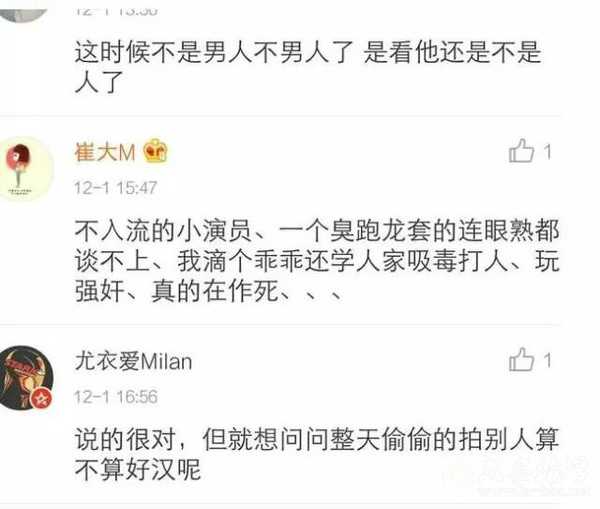
Task: Open the username 崔大M
Action: click(x=105, y=152)
